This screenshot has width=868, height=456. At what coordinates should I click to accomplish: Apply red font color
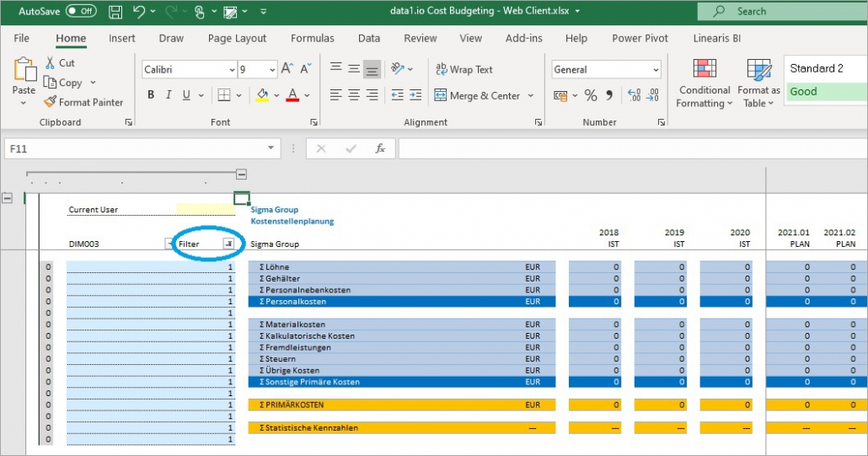pos(292,95)
